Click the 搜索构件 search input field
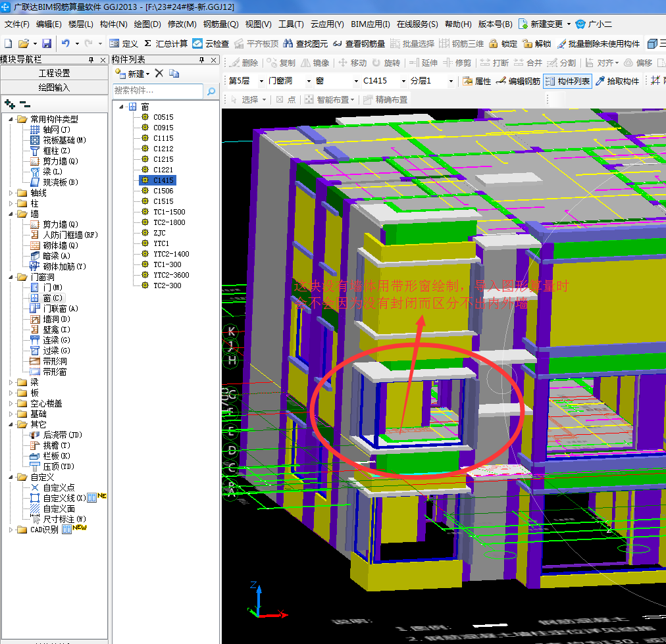This screenshot has height=644, width=666. click(158, 91)
